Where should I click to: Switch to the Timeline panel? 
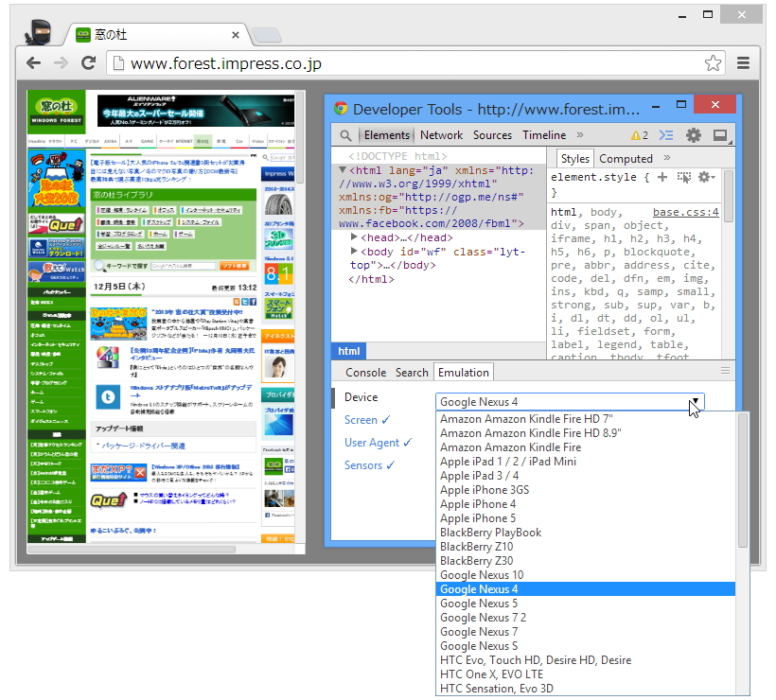[x=544, y=135]
